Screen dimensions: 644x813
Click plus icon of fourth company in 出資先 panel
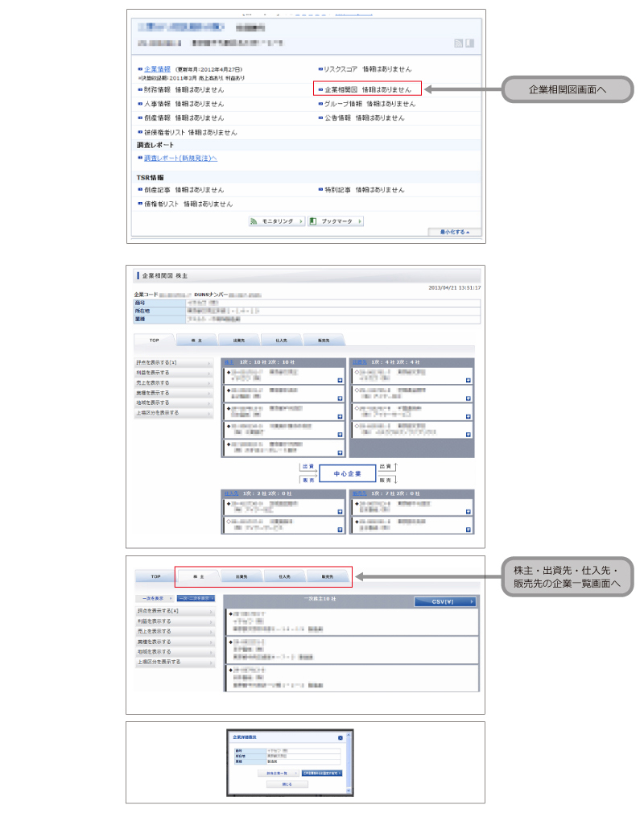[x=469, y=435]
